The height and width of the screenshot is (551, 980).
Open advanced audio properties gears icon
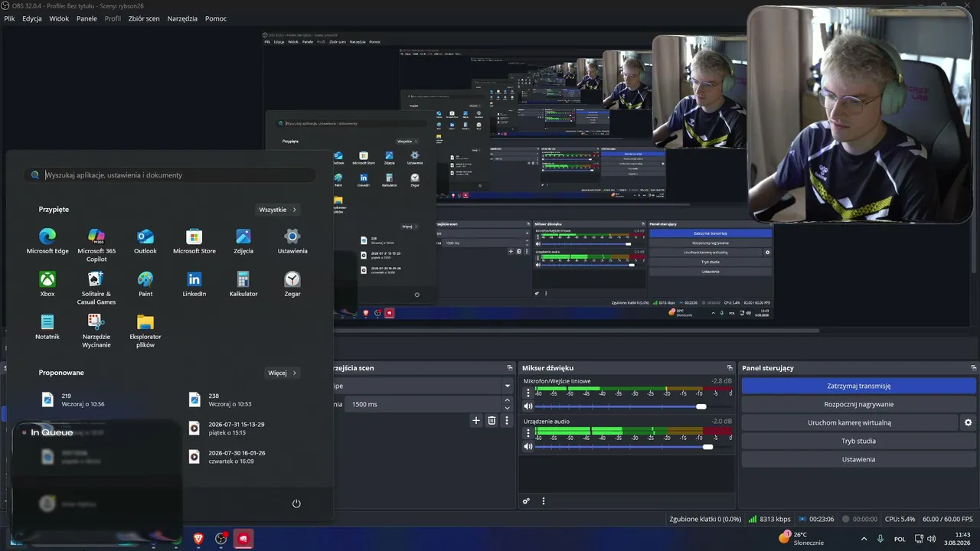point(526,501)
